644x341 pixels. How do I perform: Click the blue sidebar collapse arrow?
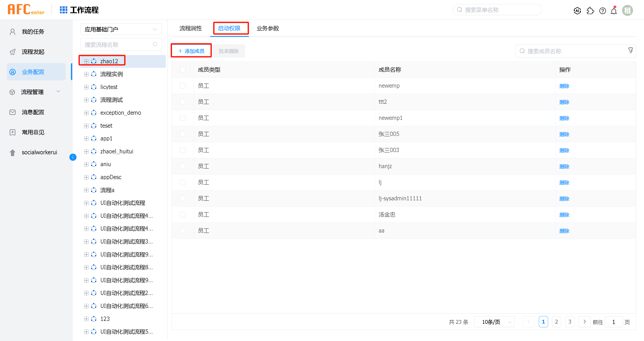click(73, 157)
